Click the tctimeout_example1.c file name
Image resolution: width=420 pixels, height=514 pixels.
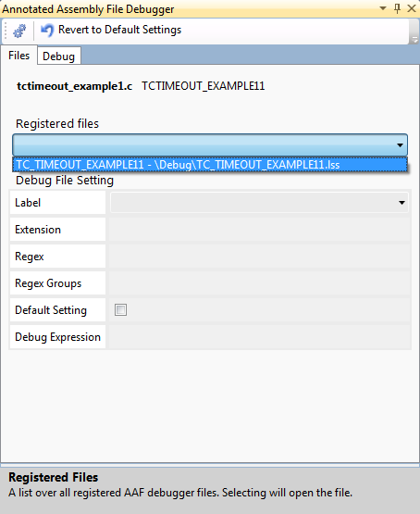point(75,86)
